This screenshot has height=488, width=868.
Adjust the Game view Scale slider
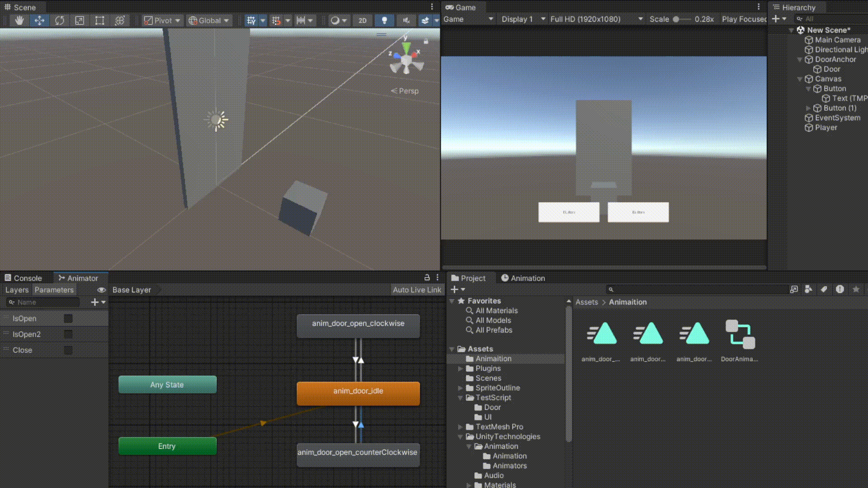tap(676, 19)
